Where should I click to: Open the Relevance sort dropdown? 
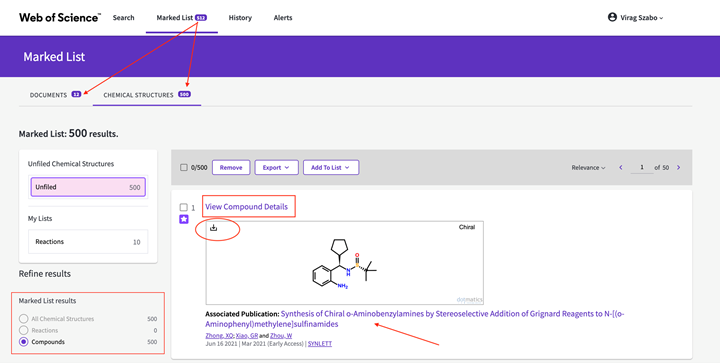(588, 168)
